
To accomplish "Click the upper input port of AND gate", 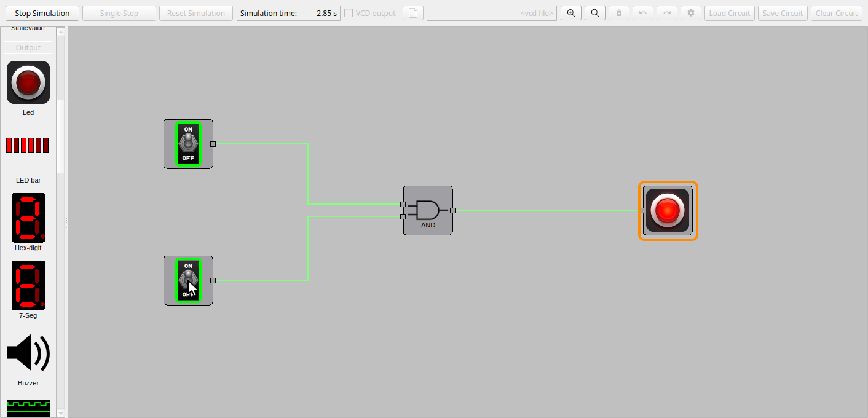I will [403, 204].
